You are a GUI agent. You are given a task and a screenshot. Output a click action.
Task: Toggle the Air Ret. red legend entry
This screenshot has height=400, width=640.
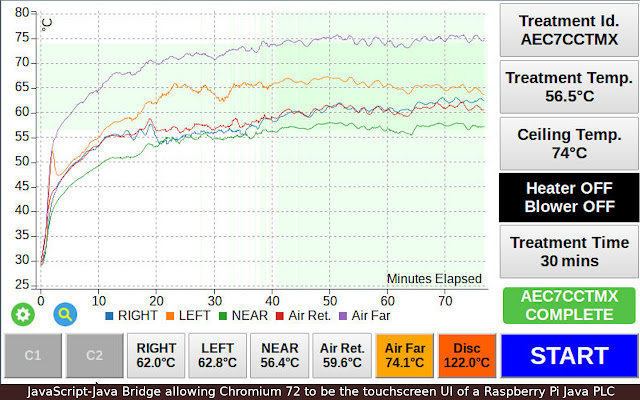pos(303,316)
